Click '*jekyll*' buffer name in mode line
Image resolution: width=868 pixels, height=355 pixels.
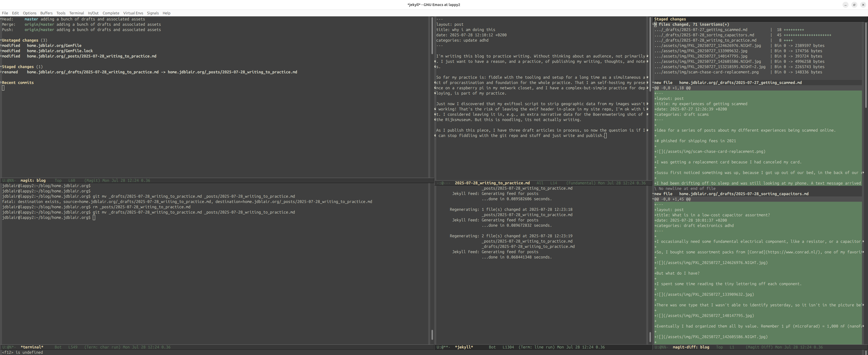pyautogui.click(x=464, y=347)
